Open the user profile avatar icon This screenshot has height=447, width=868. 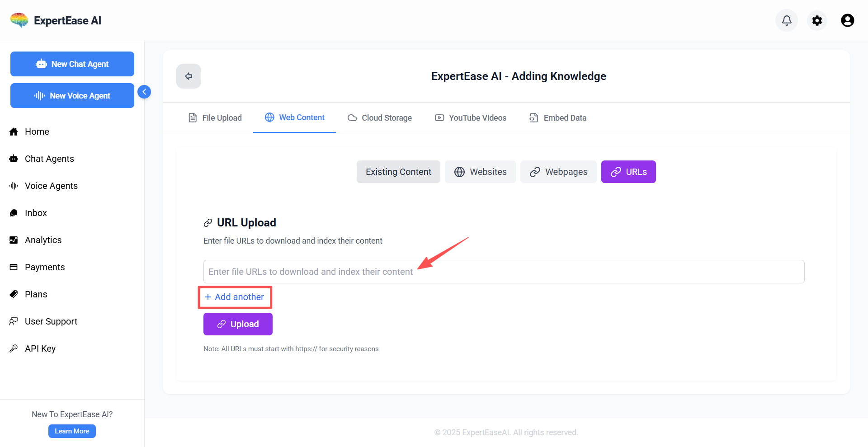coord(847,20)
